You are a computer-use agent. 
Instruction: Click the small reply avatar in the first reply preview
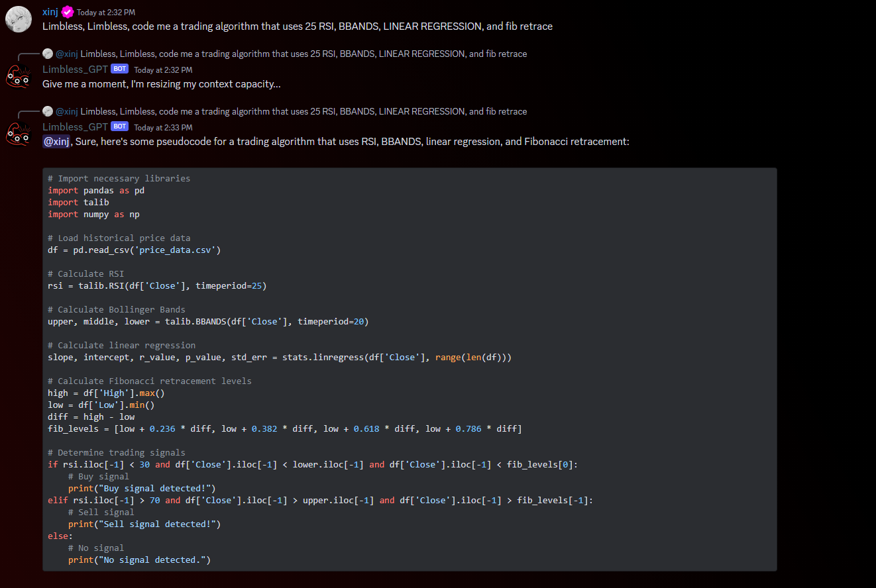coord(47,54)
